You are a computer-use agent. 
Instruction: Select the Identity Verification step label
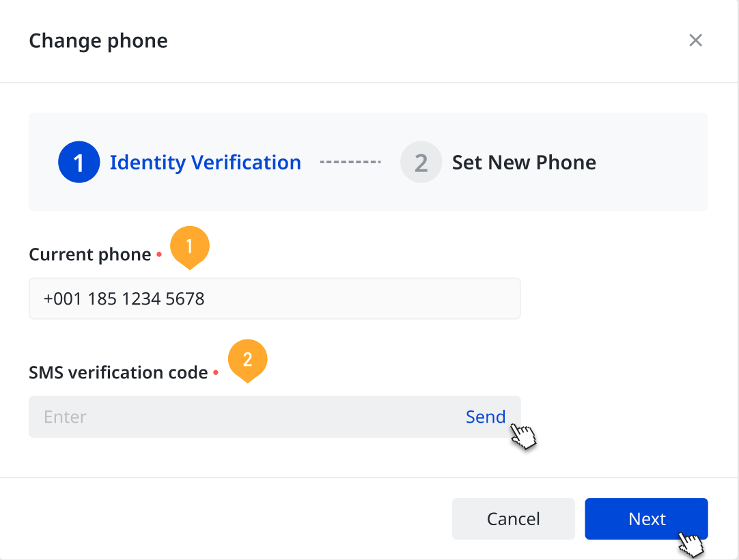[206, 163]
